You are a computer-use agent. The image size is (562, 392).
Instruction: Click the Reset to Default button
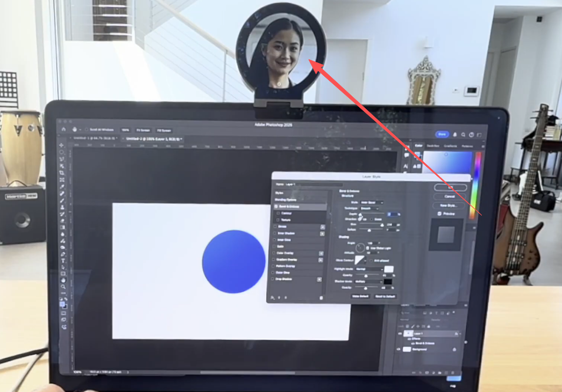point(385,297)
